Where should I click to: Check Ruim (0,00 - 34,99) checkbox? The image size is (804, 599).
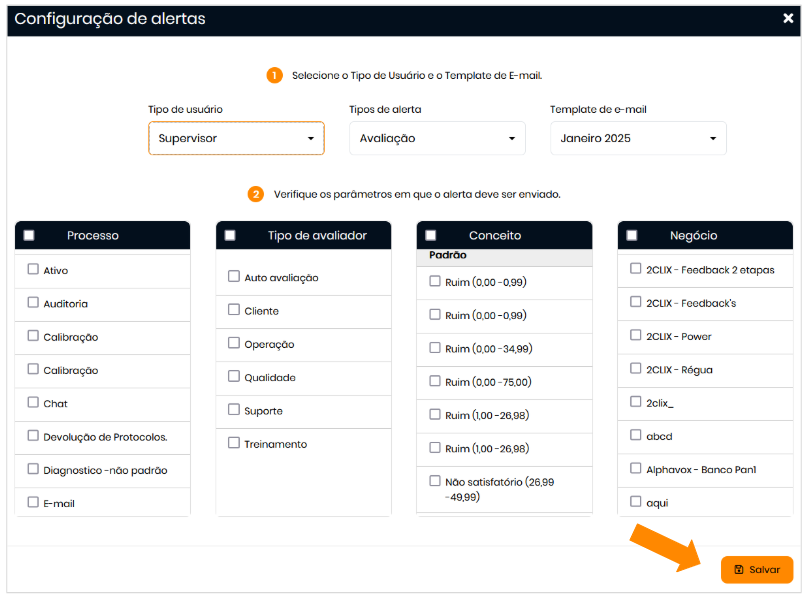[435, 347]
